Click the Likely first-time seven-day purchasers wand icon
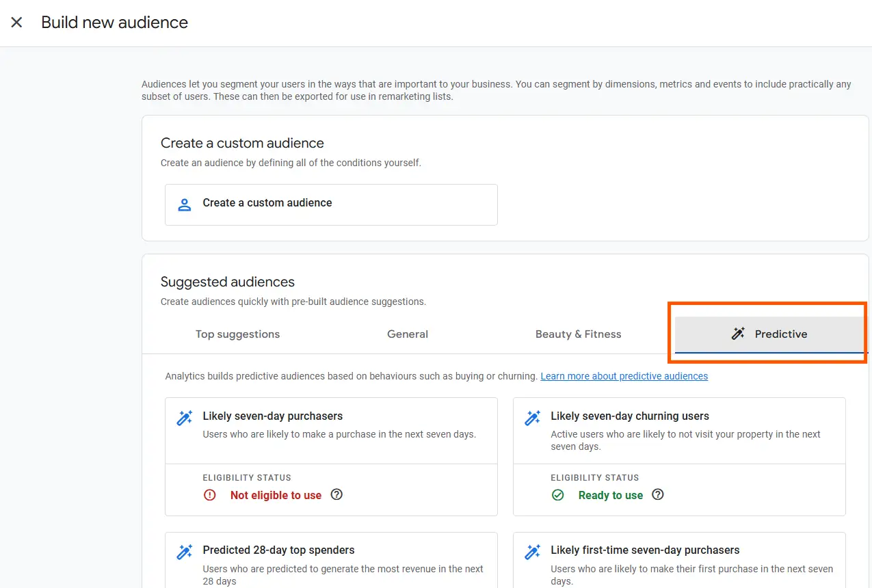 (532, 552)
